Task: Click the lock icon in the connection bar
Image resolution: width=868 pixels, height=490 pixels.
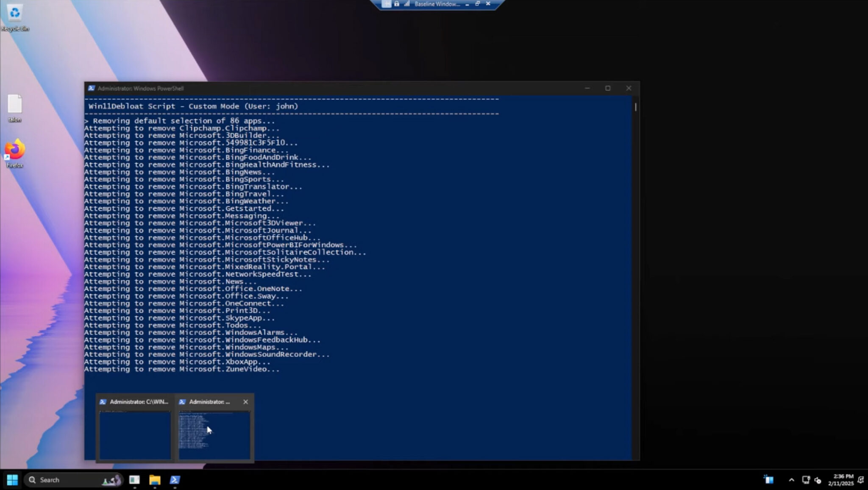Action: click(x=397, y=4)
